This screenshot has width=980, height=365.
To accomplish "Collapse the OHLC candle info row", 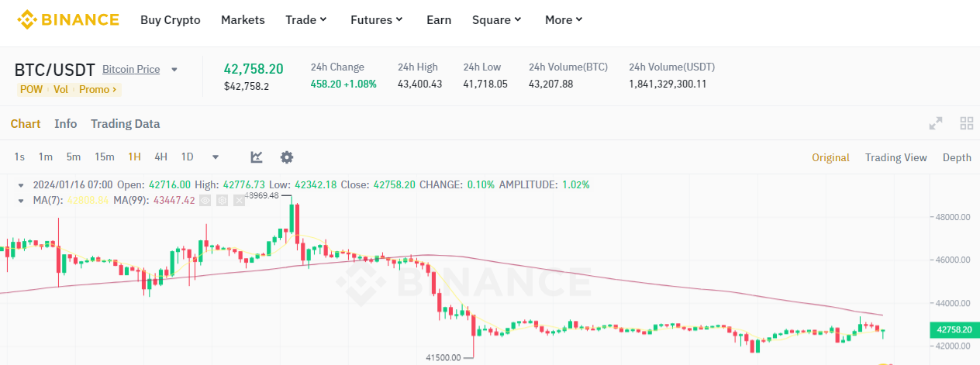I will click(20, 185).
